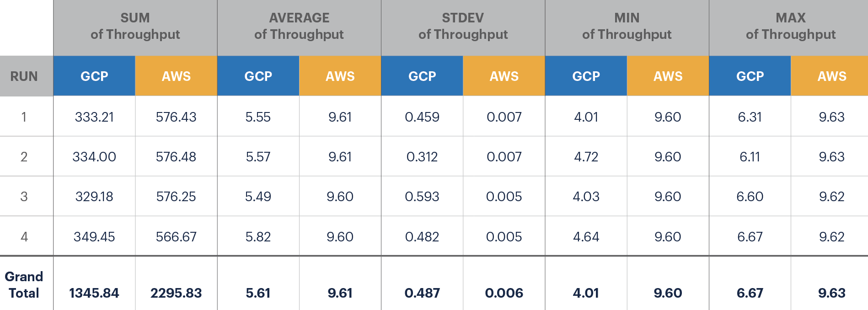The height and width of the screenshot is (310, 868).
Task: Click the RUN column header cell
Action: (x=24, y=76)
